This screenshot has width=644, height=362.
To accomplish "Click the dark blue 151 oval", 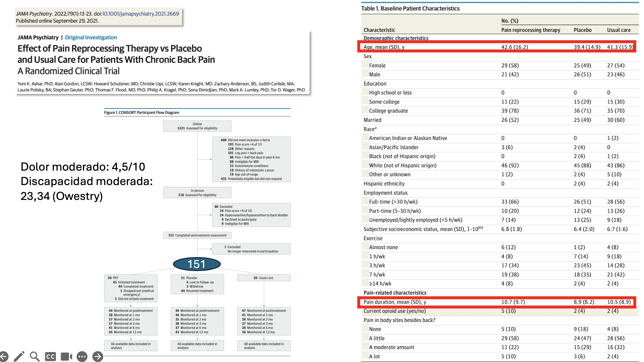I will click(197, 264).
